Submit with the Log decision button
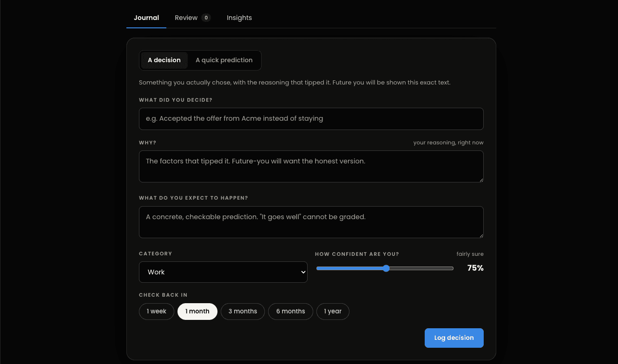618x364 pixels. pyautogui.click(x=454, y=338)
